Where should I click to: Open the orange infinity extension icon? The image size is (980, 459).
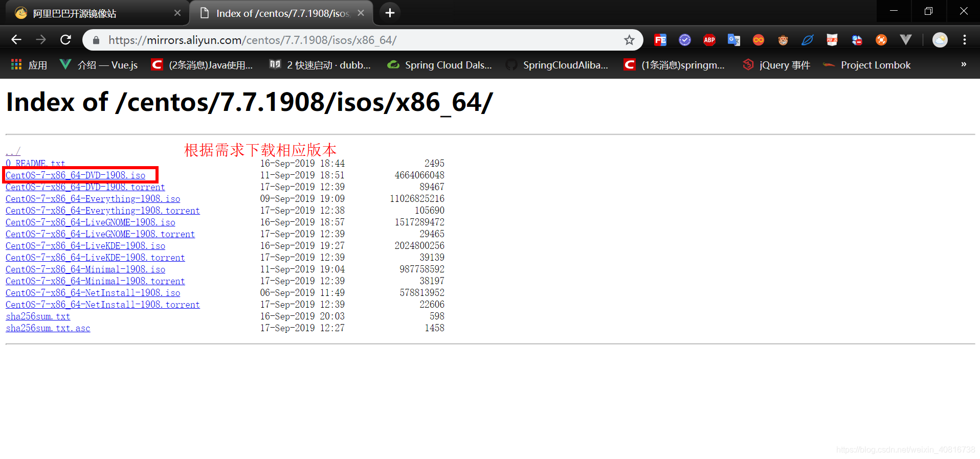(759, 40)
